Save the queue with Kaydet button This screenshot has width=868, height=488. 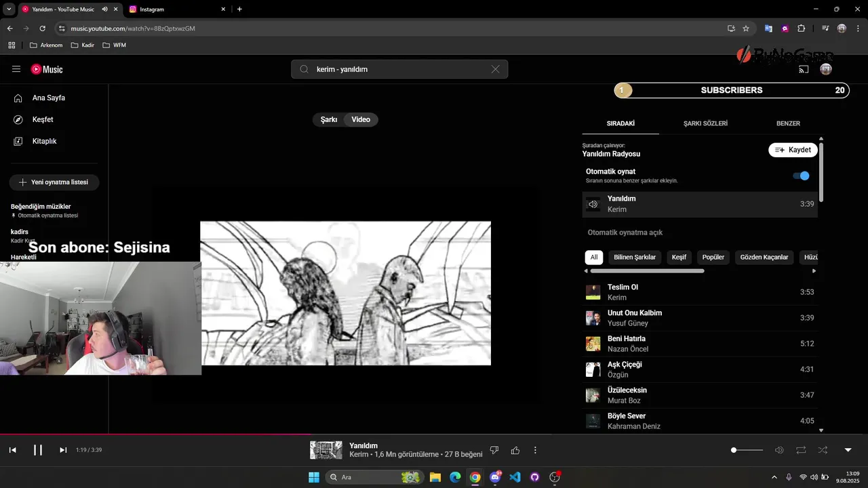coord(793,150)
